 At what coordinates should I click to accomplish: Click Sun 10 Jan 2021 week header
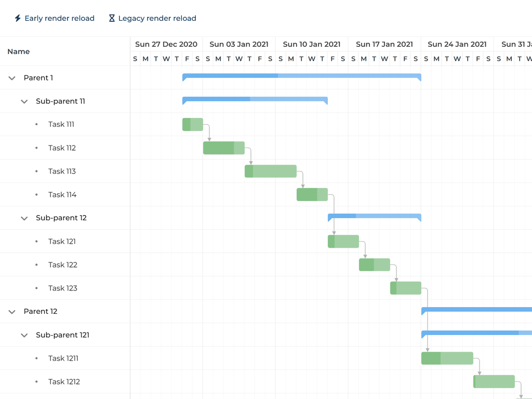click(312, 44)
